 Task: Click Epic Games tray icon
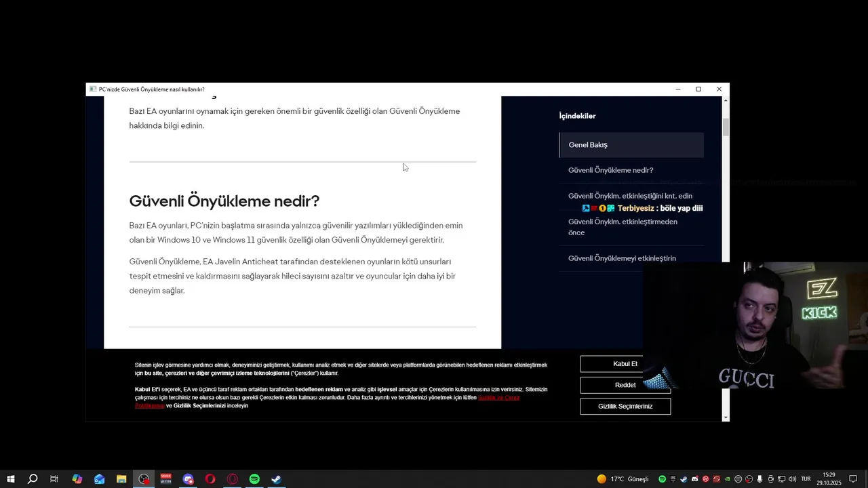673,479
